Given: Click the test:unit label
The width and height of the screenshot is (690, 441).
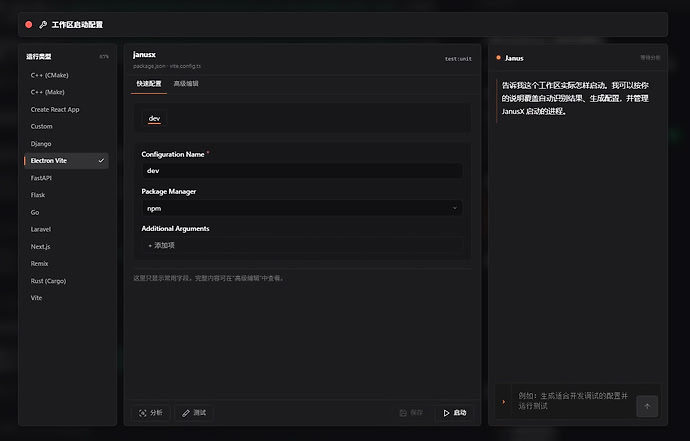Looking at the screenshot, I should (x=458, y=59).
